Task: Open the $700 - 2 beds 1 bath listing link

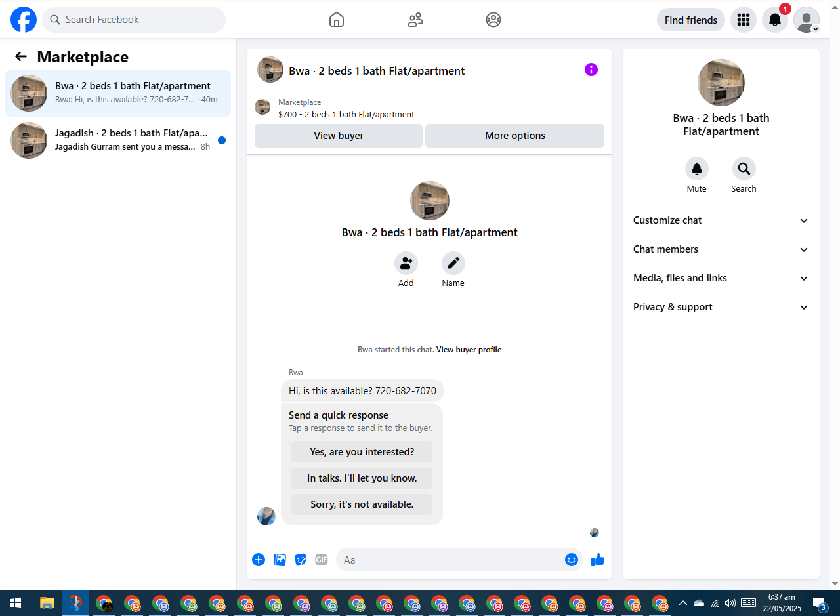Action: click(346, 114)
